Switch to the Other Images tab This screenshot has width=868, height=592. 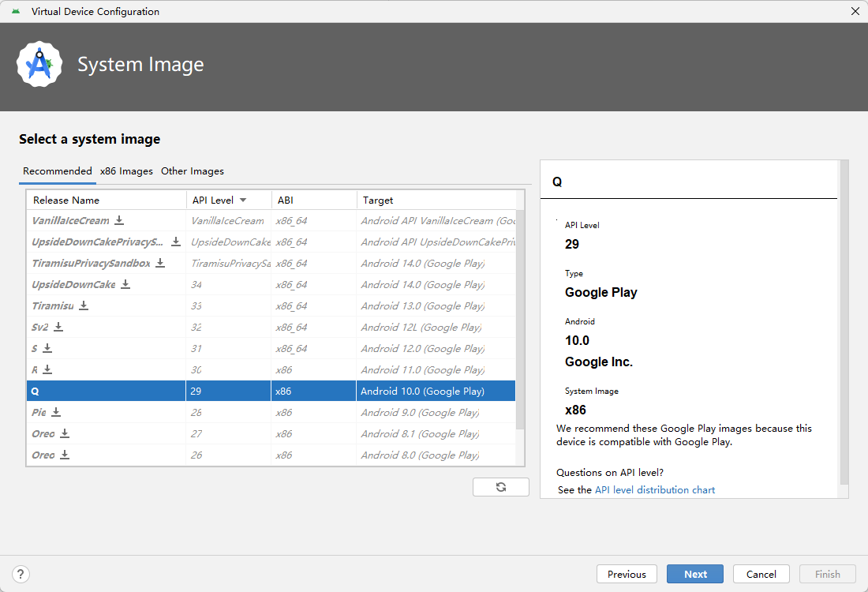point(193,171)
